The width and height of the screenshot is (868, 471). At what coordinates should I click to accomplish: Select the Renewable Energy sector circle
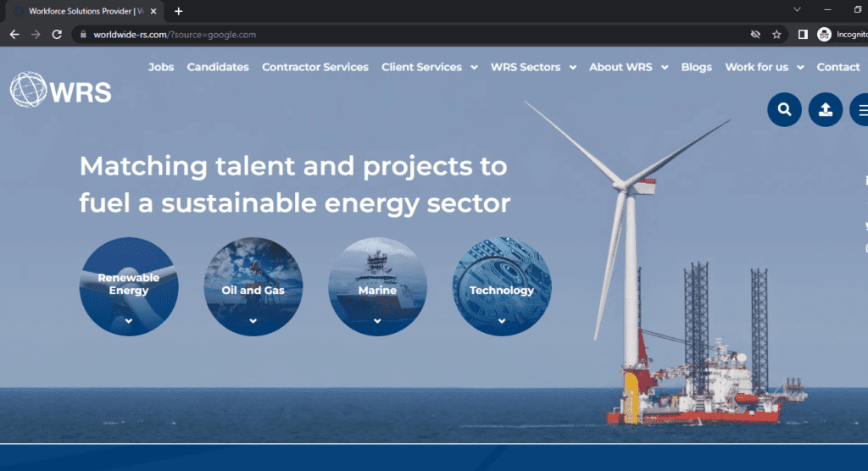pos(129,286)
